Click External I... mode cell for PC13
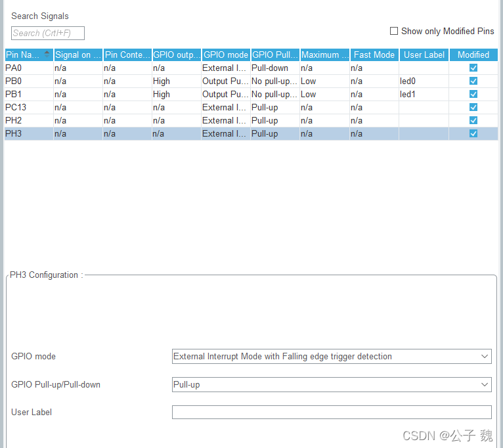This screenshot has height=448, width=503. click(x=226, y=108)
